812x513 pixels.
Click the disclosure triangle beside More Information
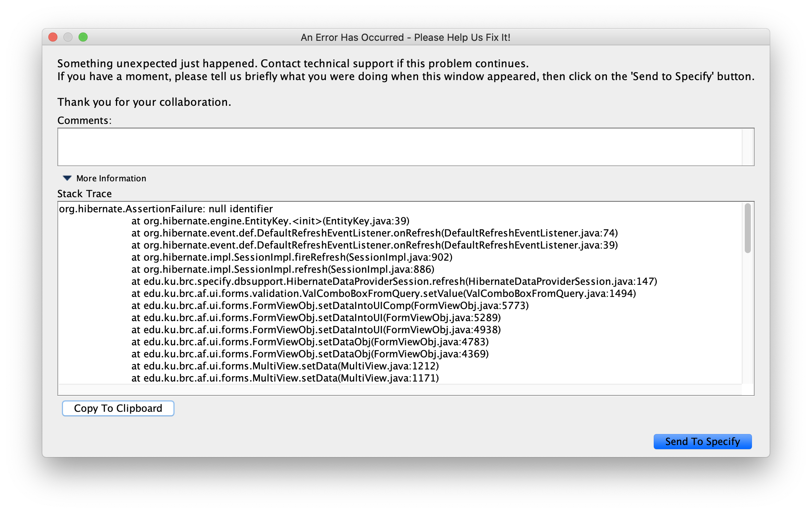pyautogui.click(x=67, y=178)
